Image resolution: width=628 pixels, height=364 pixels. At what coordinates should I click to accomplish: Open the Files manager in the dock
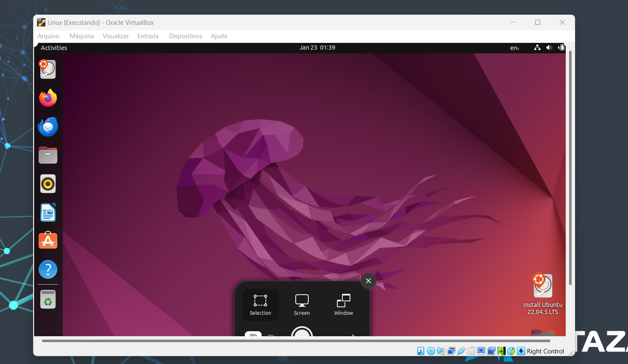(x=48, y=155)
